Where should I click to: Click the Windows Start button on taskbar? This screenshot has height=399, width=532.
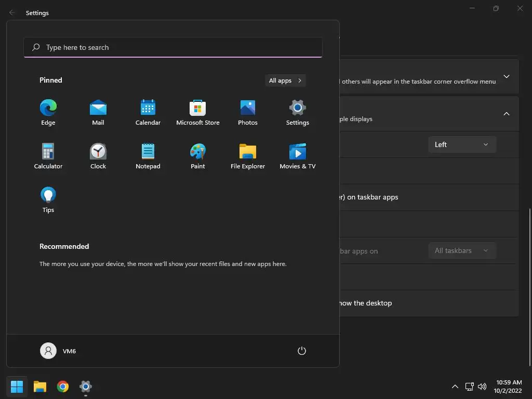(17, 387)
